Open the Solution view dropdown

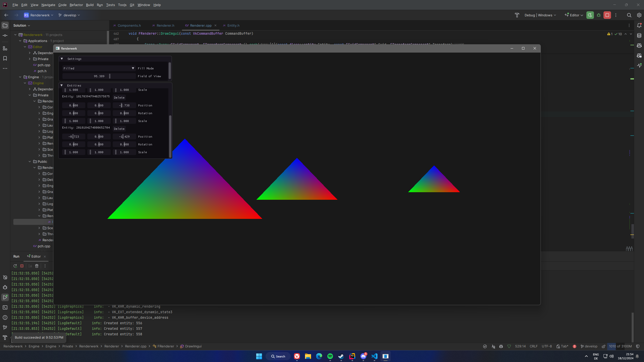(x=22, y=25)
